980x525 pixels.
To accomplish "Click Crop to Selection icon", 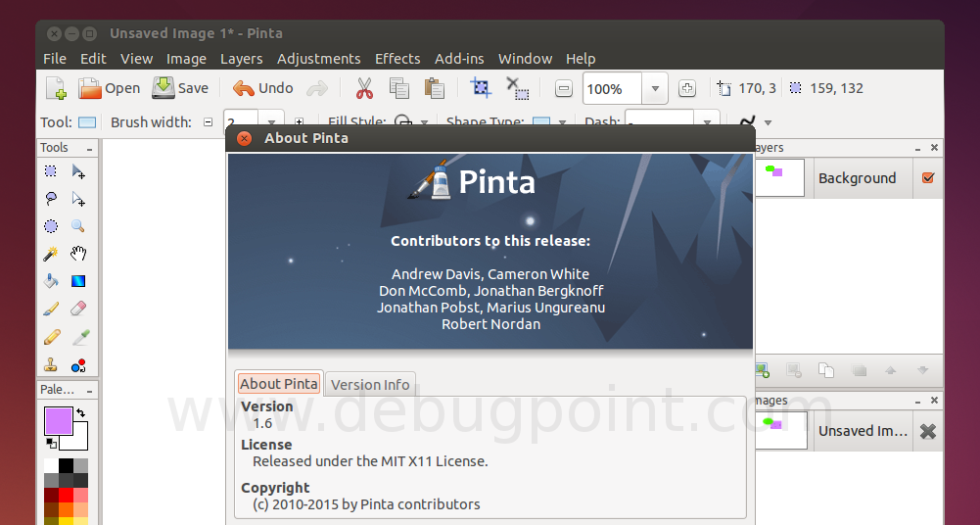I will click(x=481, y=88).
